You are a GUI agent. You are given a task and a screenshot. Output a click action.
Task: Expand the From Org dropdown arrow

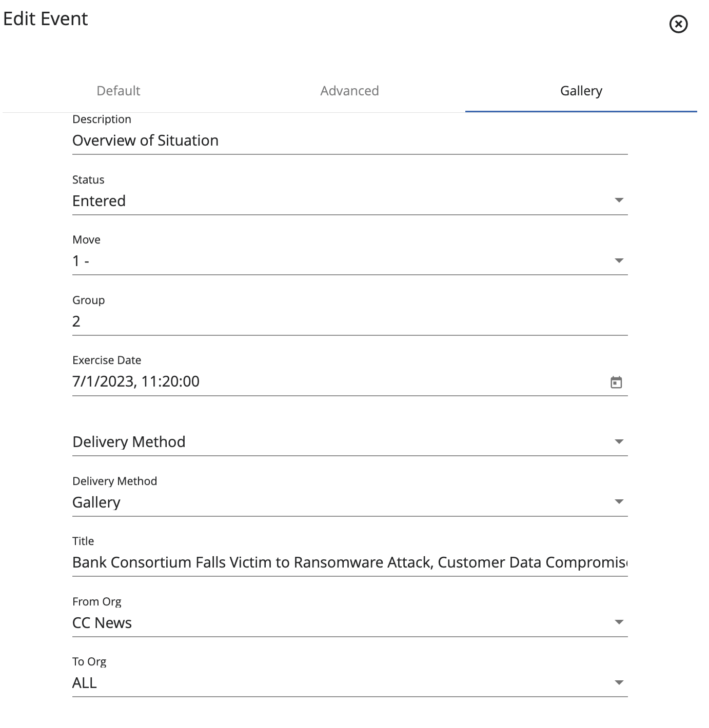coord(619,622)
